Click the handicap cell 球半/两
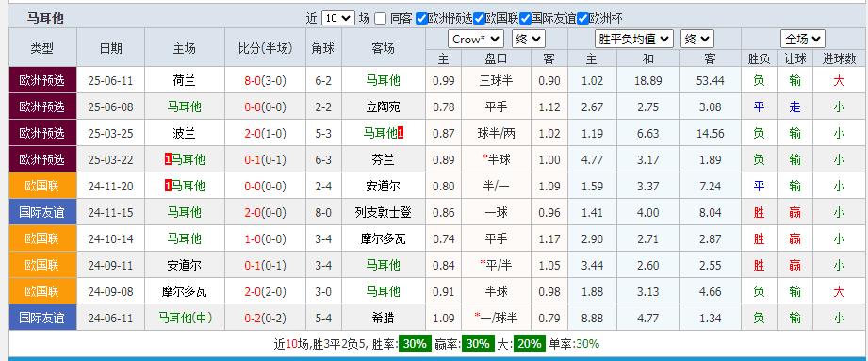 pos(496,134)
